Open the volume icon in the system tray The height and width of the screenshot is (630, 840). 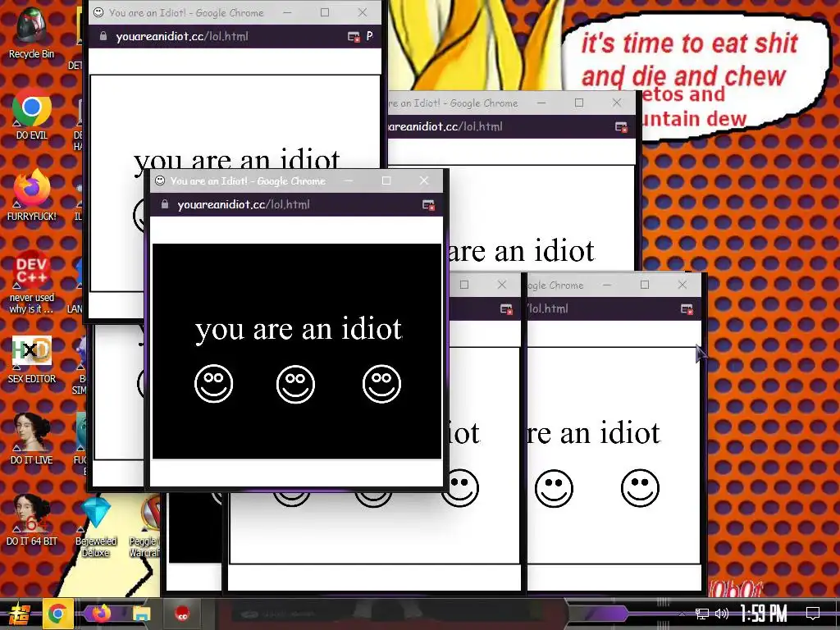point(722,614)
